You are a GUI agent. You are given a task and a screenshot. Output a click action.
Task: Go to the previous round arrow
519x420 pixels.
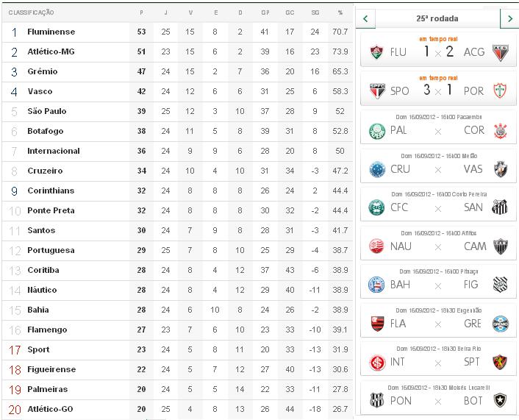point(365,18)
